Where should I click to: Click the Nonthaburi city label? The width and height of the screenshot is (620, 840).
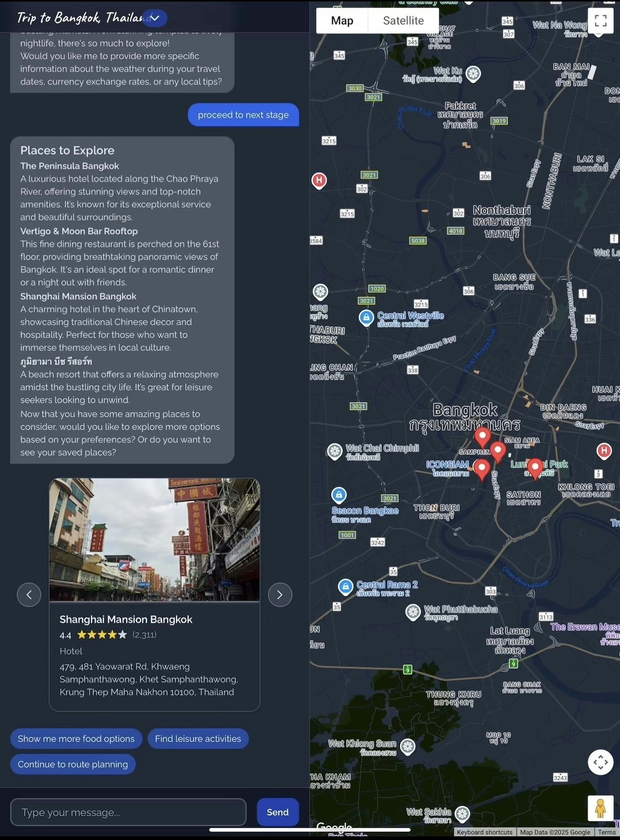point(502,222)
